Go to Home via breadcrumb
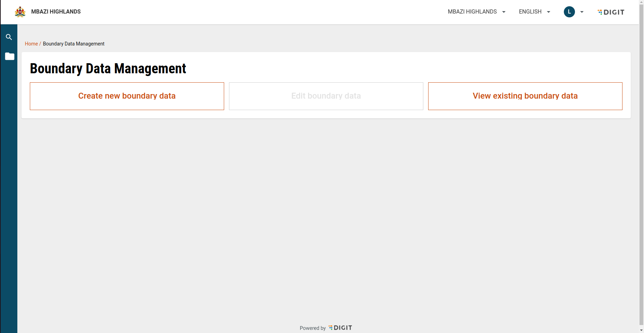Image resolution: width=644 pixels, height=333 pixels. [x=31, y=44]
